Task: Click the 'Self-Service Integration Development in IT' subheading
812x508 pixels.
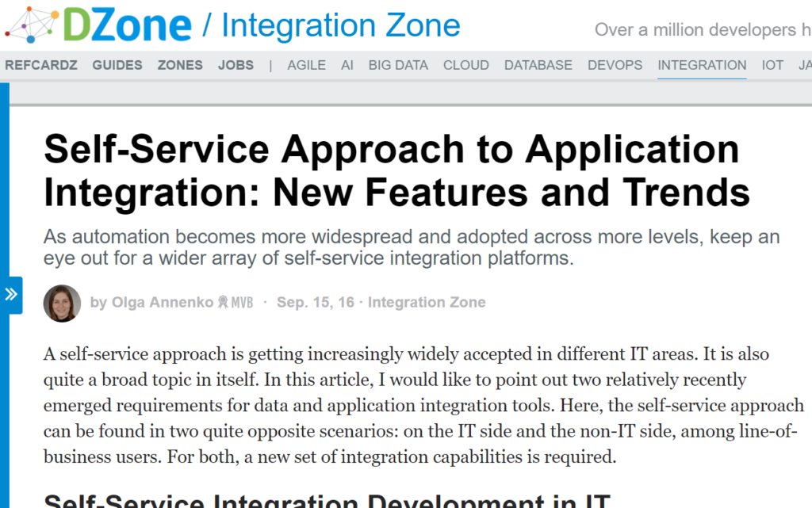Action: pos(327,501)
